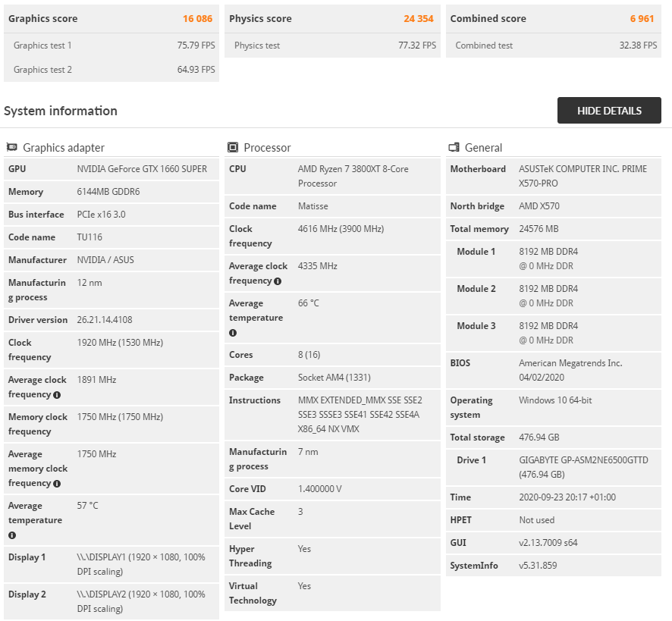
Task: Click the Graphics test 1 result 75.79 FPS
Action: (196, 45)
